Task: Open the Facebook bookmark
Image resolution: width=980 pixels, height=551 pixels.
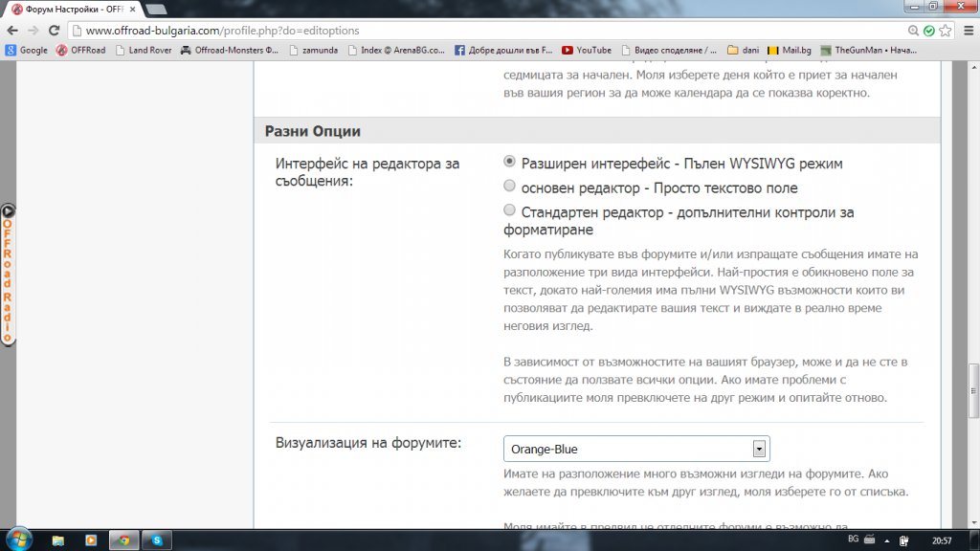Action: [503, 50]
